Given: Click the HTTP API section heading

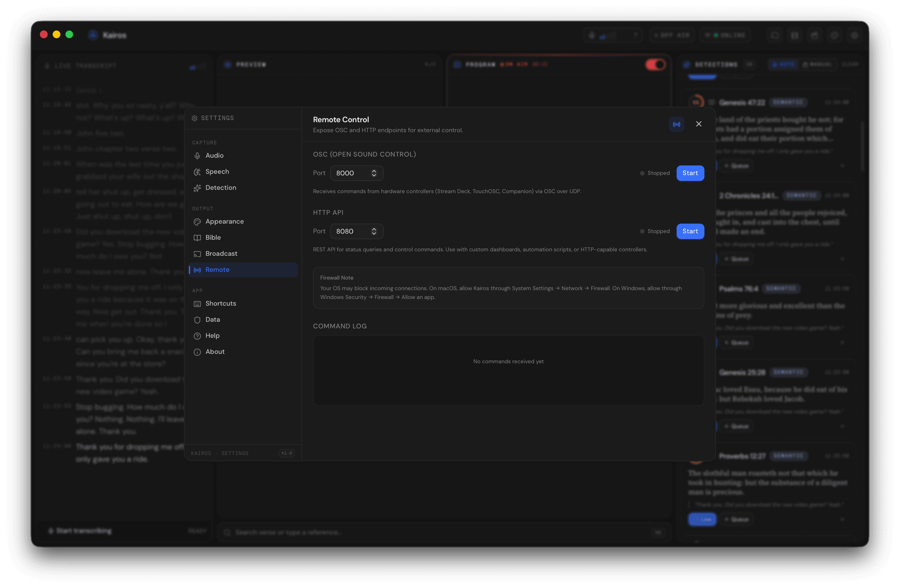Looking at the screenshot, I should pyautogui.click(x=328, y=213).
